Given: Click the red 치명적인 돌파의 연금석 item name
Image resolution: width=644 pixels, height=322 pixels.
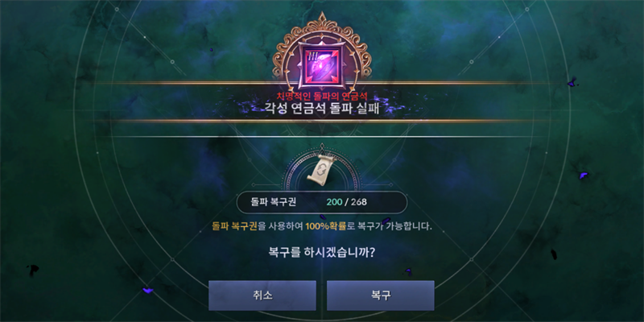Looking at the screenshot, I should coord(321,96).
